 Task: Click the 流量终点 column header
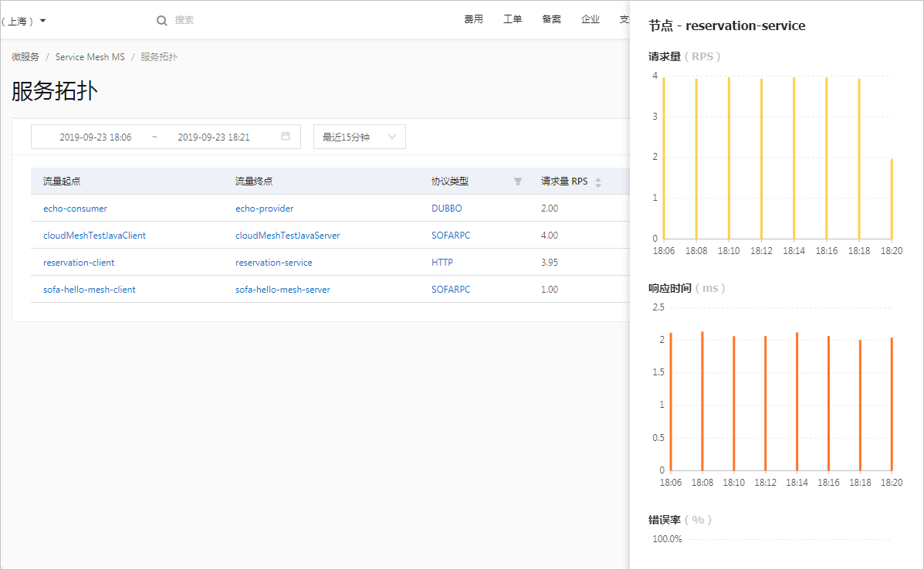(x=253, y=182)
